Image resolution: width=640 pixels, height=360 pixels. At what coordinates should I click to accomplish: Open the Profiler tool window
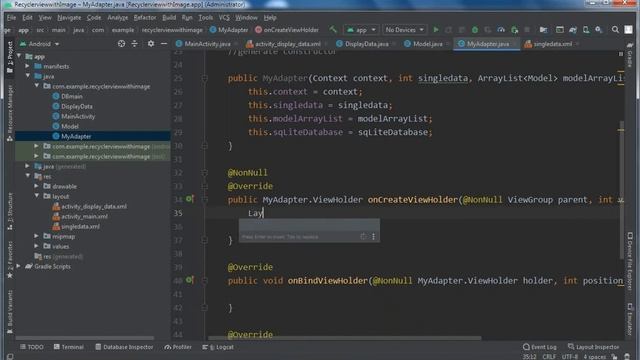[178, 347]
